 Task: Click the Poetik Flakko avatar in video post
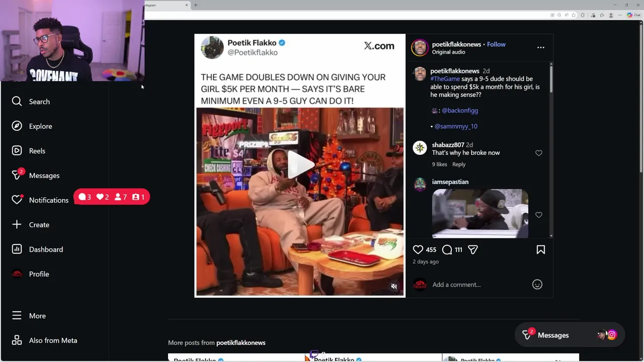pyautogui.click(x=212, y=48)
